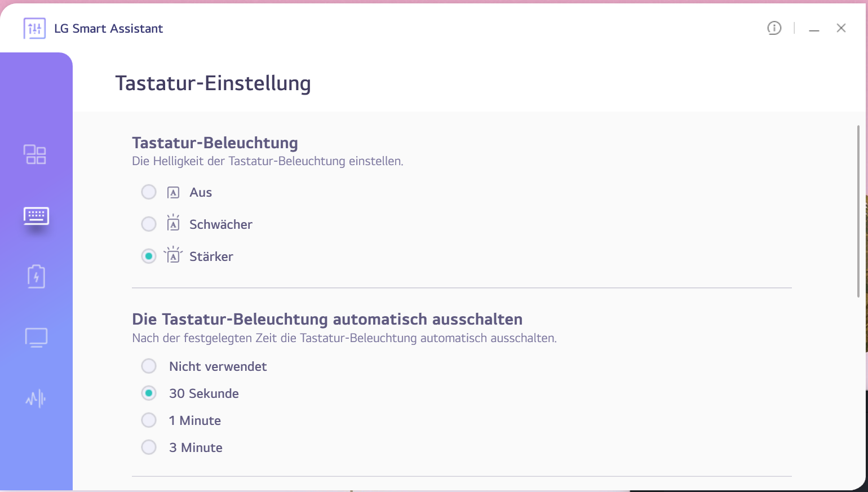Click the dim keyboard backlight icon
This screenshot has width=868, height=492.
coord(174,224)
